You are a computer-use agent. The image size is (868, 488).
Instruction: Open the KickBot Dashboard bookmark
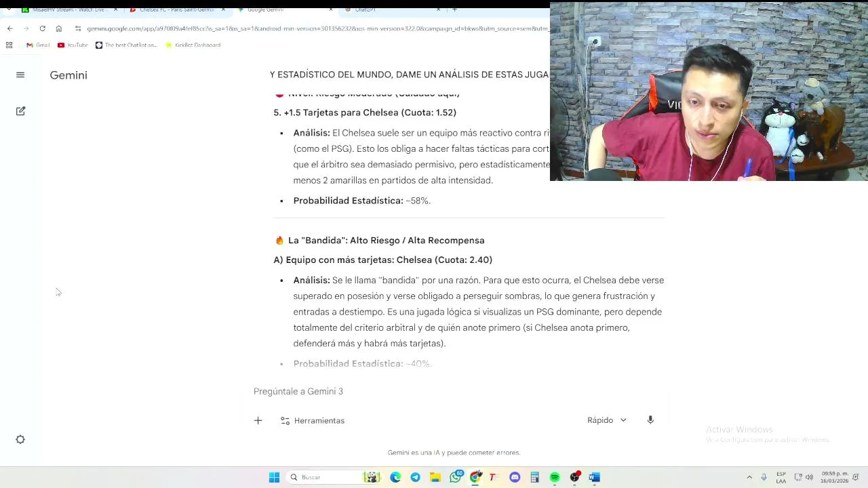click(192, 45)
